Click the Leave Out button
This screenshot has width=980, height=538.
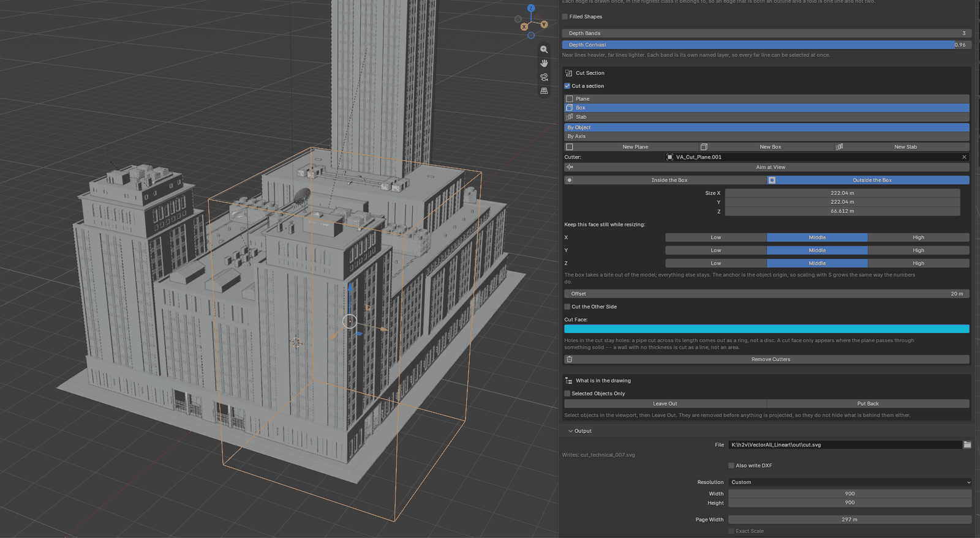[x=665, y=404]
